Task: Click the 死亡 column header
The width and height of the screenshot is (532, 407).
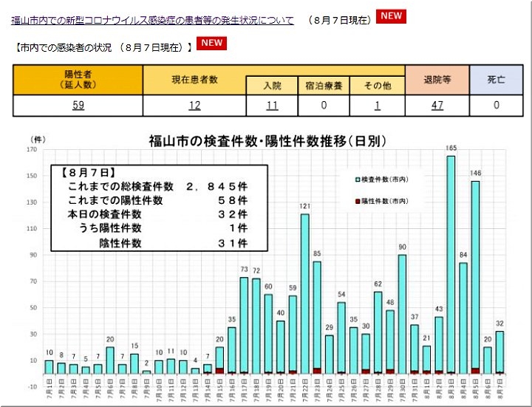Action: click(x=497, y=80)
